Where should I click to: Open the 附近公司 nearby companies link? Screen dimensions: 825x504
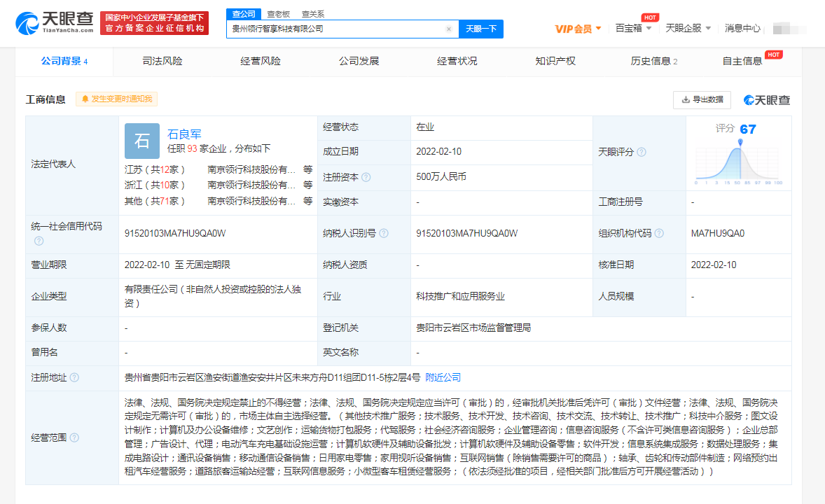click(443, 377)
